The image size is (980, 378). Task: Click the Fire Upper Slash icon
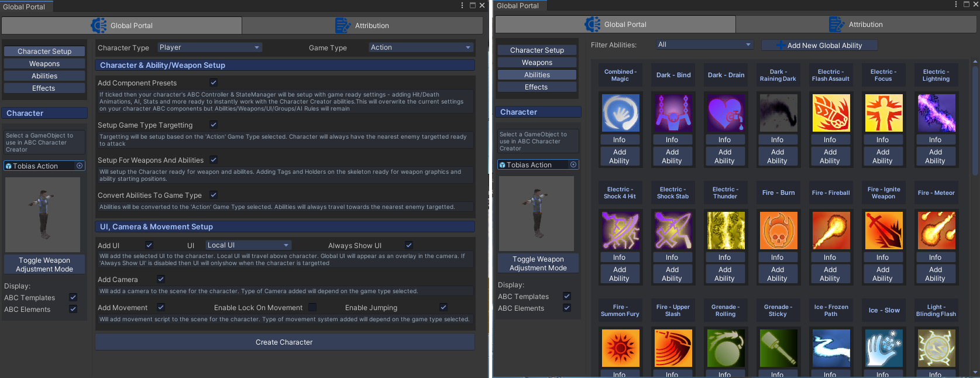[x=673, y=348]
